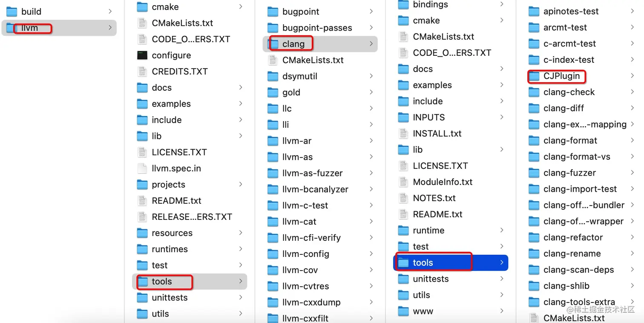Select the llvm-cvtres folder name
Image resolution: width=644 pixels, height=323 pixels.
pos(305,286)
